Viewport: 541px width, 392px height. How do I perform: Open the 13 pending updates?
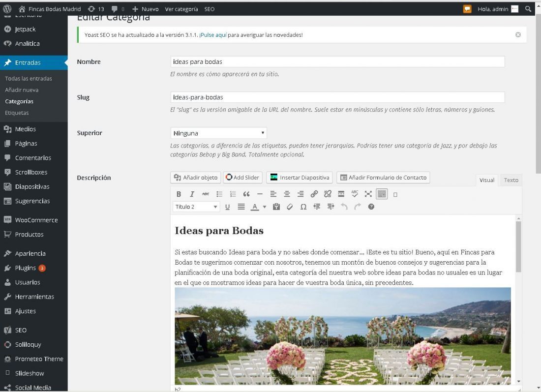96,9
